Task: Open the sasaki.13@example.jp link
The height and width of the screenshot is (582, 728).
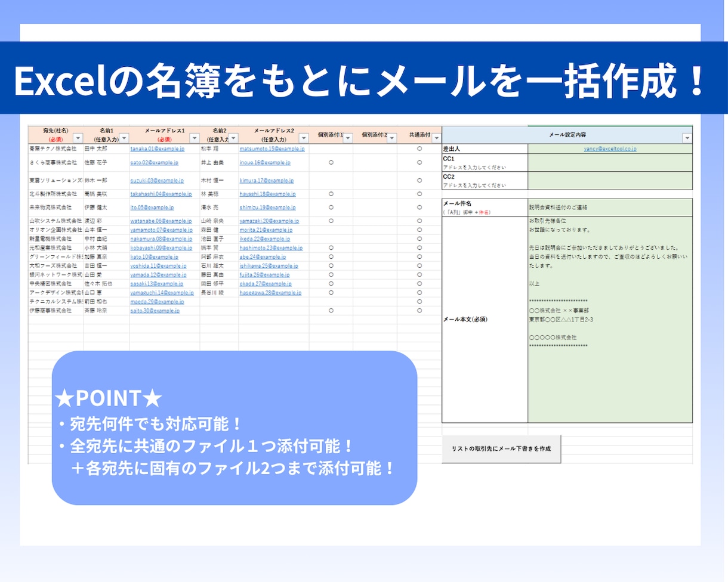Action: [x=158, y=284]
